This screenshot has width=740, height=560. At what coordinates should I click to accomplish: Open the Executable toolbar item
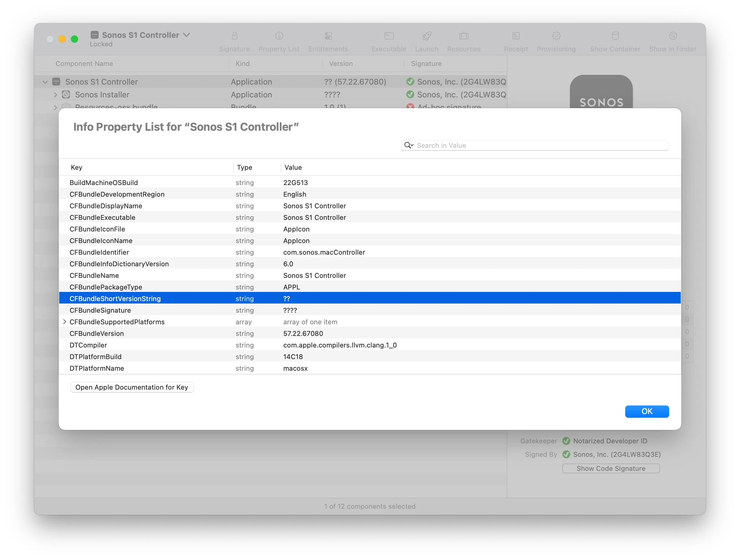point(389,42)
